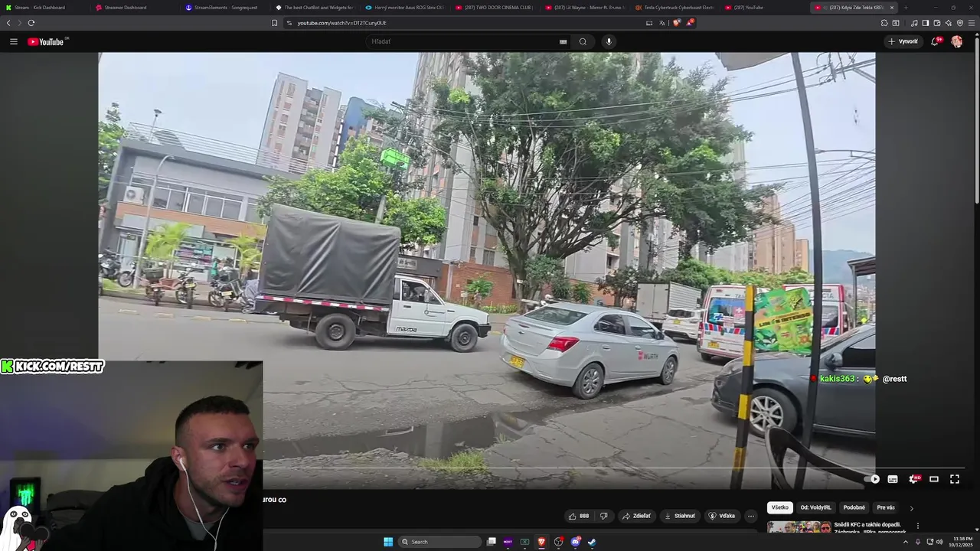This screenshot has width=980, height=551.
Task: Show hidden system tray icons
Action: coord(905,542)
